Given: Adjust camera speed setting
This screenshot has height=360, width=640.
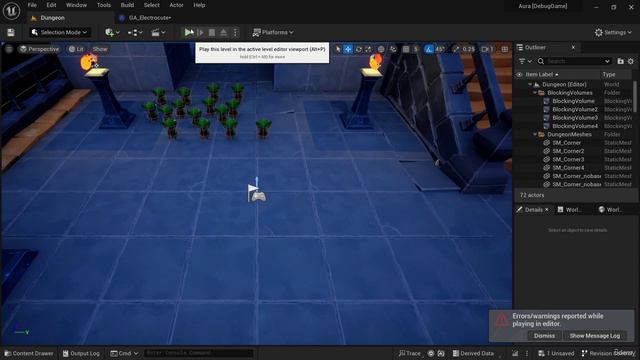Looking at the screenshot, I should (x=487, y=49).
